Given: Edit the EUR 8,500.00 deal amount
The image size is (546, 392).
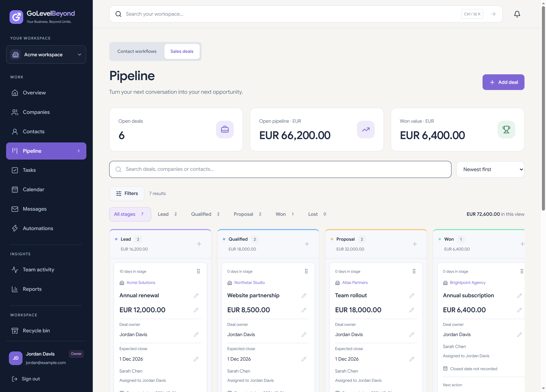Looking at the screenshot, I should 304,310.
